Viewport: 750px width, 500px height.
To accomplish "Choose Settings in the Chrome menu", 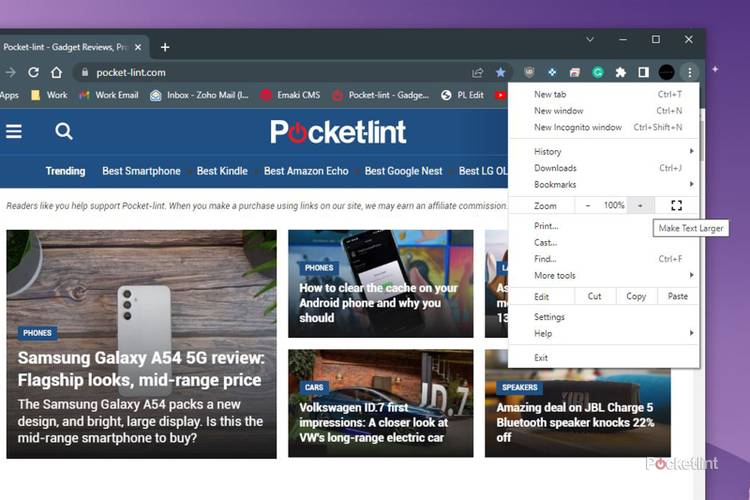I will point(549,317).
